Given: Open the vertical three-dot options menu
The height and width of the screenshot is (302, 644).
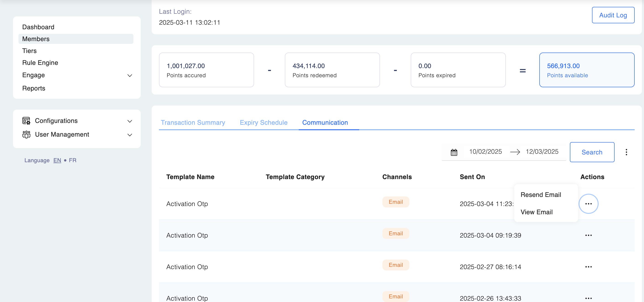Looking at the screenshot, I should (x=626, y=152).
